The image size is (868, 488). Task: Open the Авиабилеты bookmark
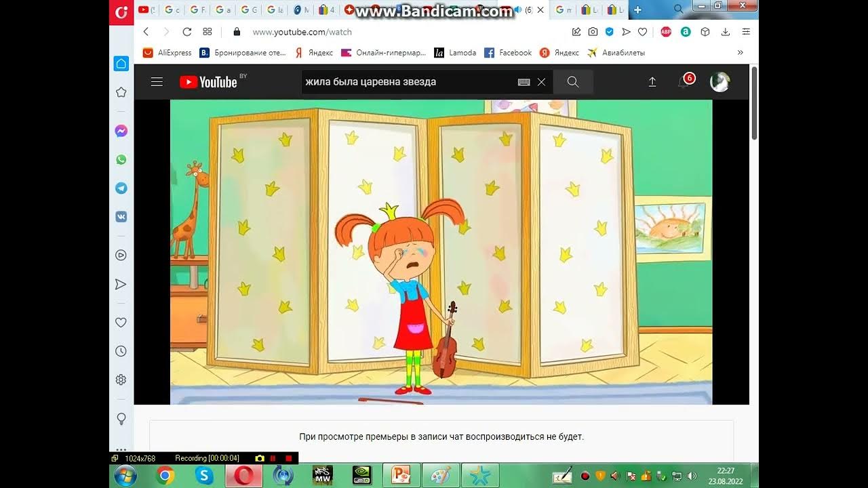click(x=616, y=52)
